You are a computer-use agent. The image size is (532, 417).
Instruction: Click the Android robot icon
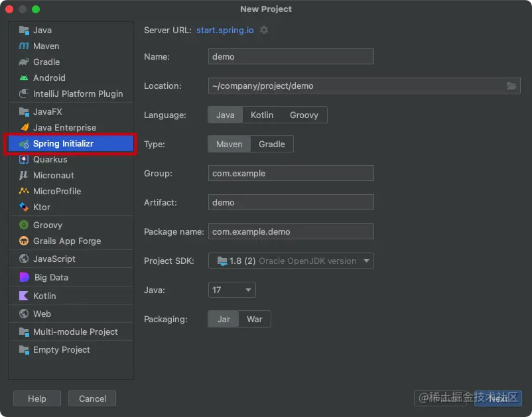point(24,78)
